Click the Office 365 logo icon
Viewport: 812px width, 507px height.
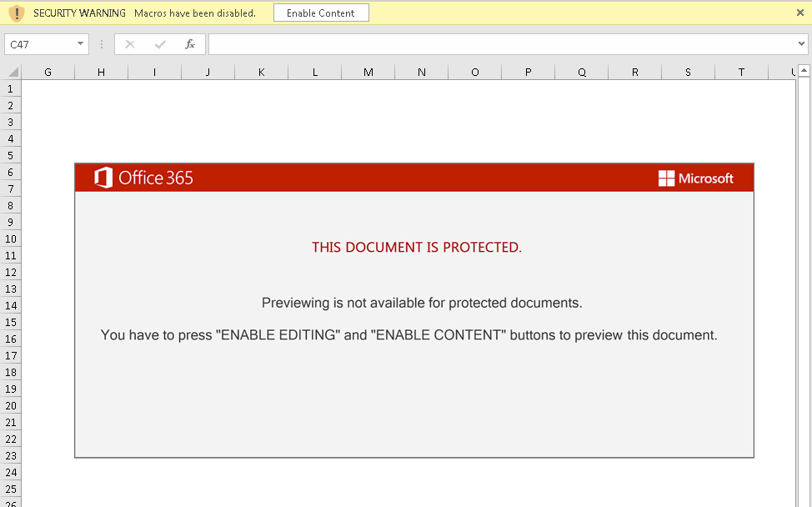[x=103, y=178]
